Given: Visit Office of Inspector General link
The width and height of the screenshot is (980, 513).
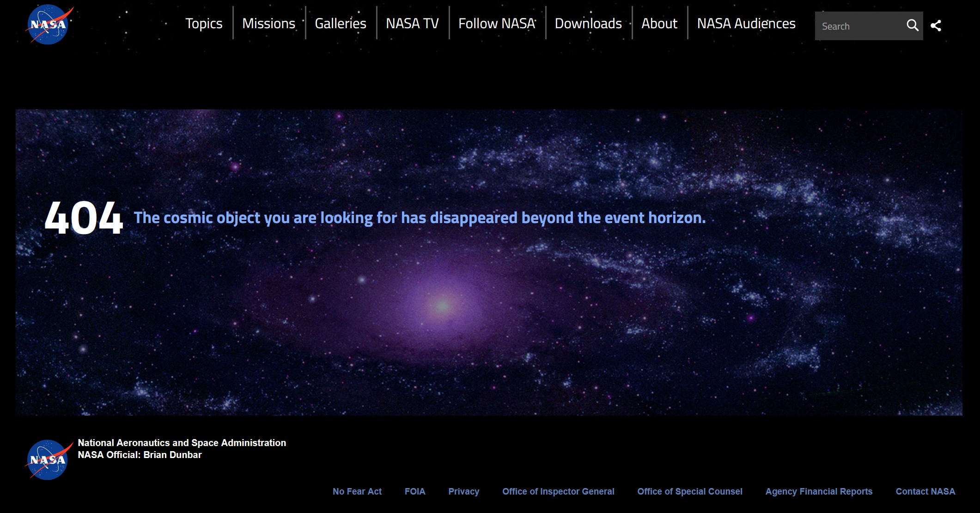Looking at the screenshot, I should click(x=558, y=491).
